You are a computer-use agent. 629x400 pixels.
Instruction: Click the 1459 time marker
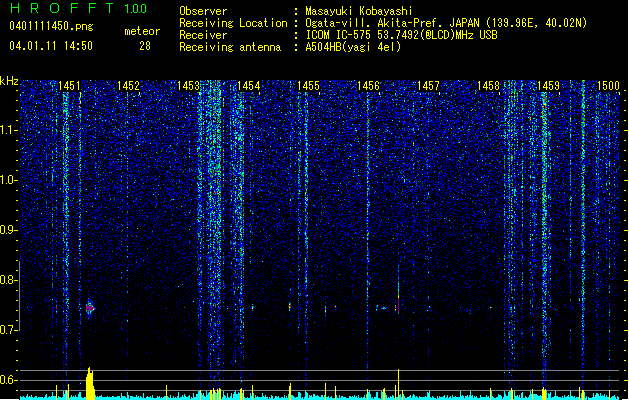pyautogui.click(x=548, y=86)
